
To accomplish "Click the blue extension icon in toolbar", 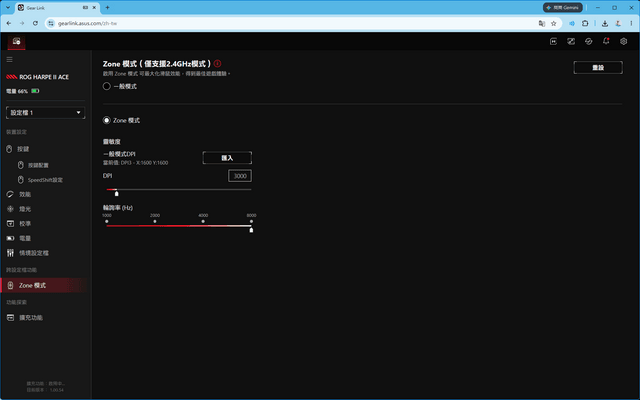I will pos(572,23).
